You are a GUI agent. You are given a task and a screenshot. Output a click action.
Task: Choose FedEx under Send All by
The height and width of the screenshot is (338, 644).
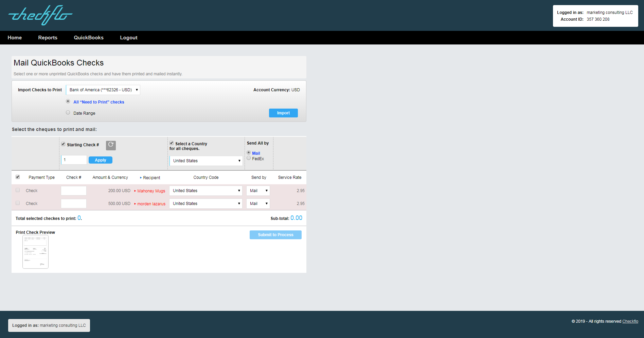click(249, 158)
